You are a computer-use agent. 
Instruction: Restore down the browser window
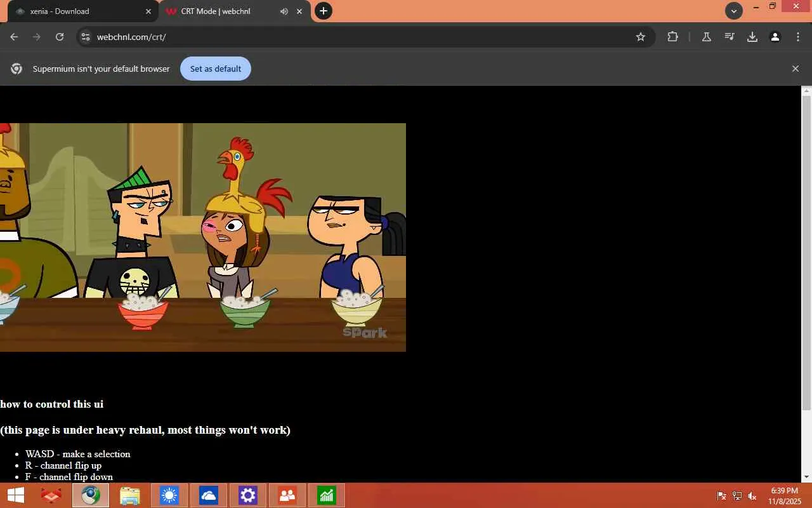coord(773,7)
